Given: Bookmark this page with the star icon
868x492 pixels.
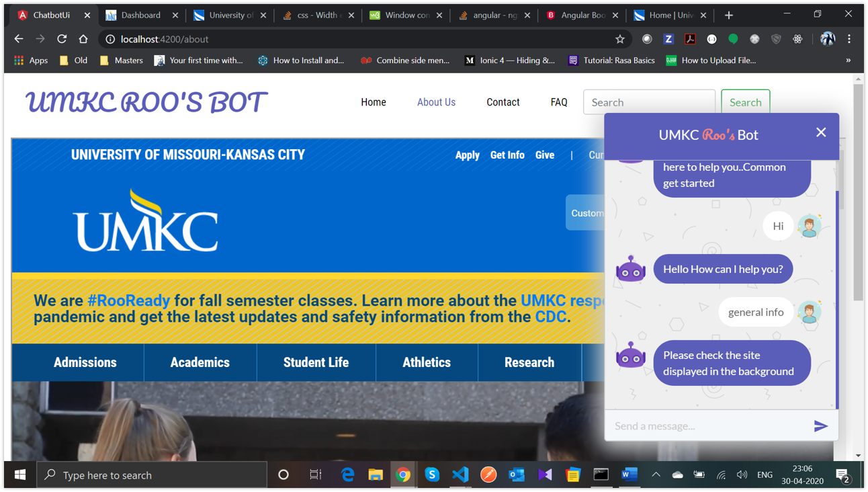Looking at the screenshot, I should click(x=620, y=39).
